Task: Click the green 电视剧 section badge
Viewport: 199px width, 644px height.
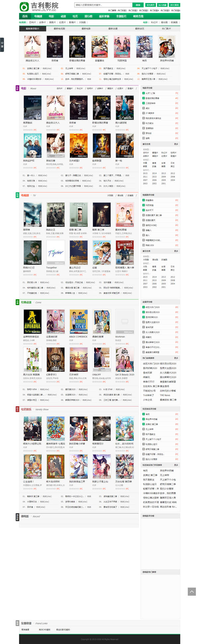Action: [x=17, y=195]
